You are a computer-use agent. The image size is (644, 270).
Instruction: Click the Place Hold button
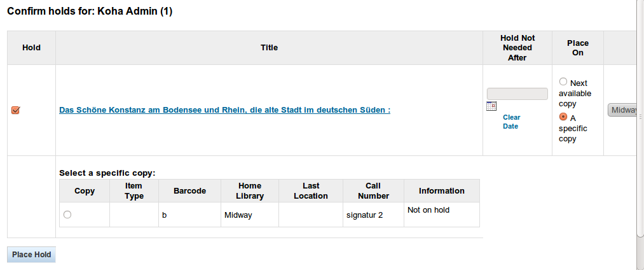pyautogui.click(x=31, y=255)
